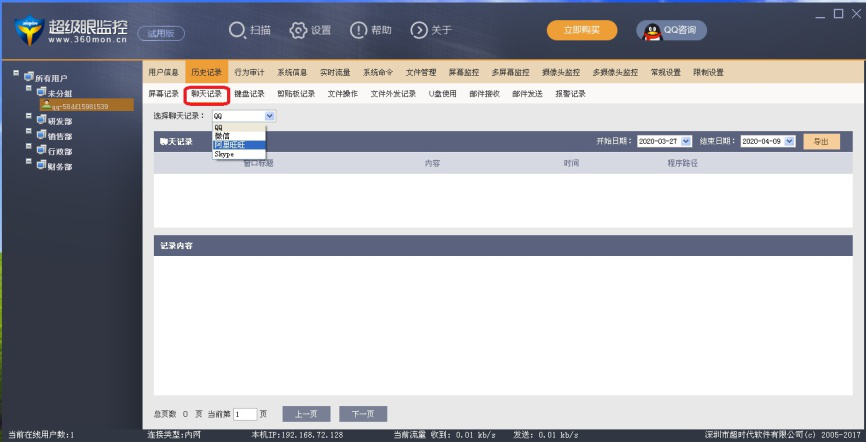866x442 pixels.
Task: Export records with the 导出 button
Action: [x=821, y=141]
